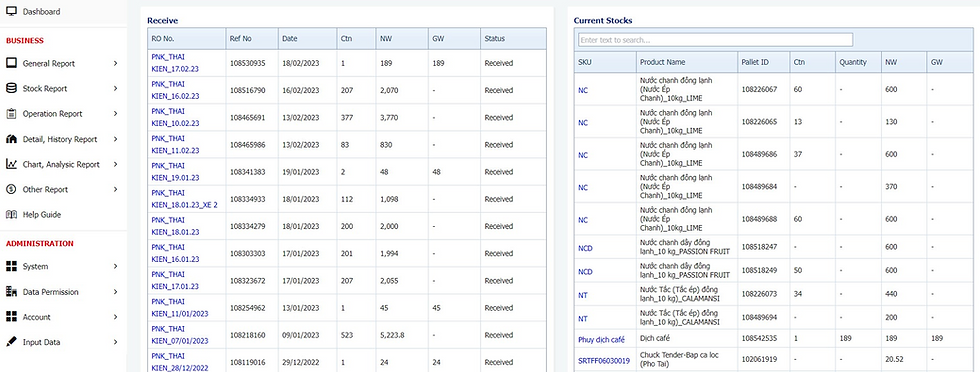Click the Input Data pencil icon
Screen dimensions: 980x372
point(11,342)
